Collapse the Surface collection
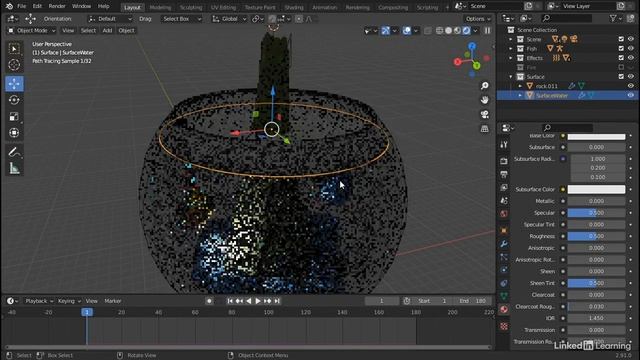This screenshot has width=640, height=360. click(511, 77)
